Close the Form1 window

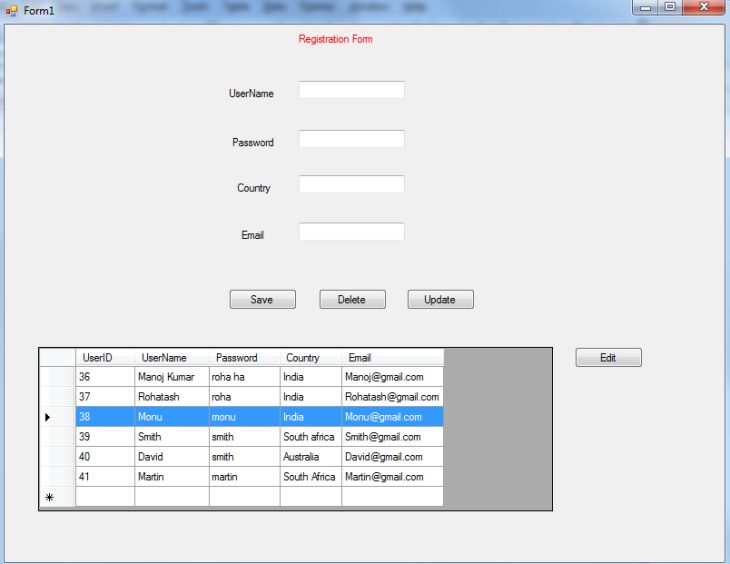(703, 7)
